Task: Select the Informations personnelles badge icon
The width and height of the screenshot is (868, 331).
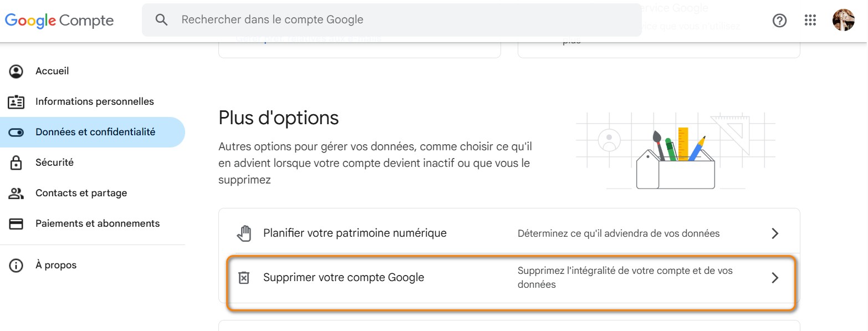Action: 17,101
